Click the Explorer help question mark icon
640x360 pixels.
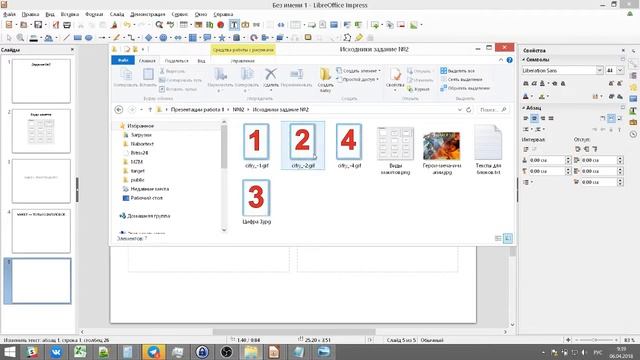click(509, 60)
